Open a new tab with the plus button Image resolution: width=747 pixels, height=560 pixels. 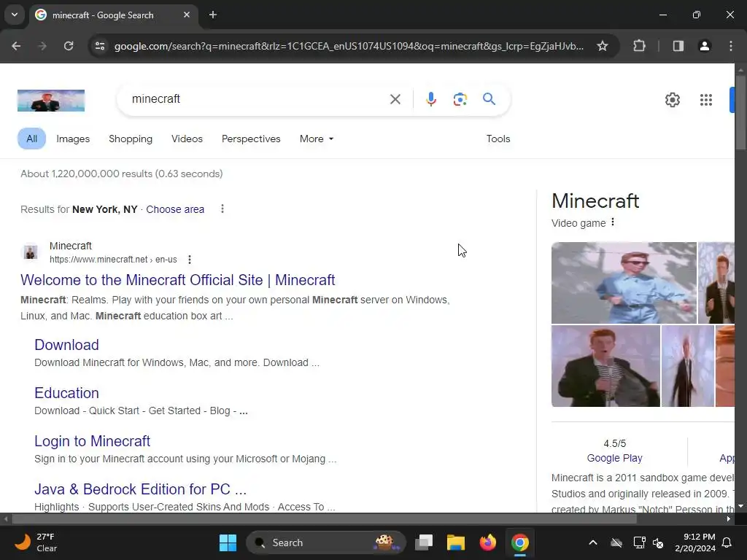coord(213,15)
